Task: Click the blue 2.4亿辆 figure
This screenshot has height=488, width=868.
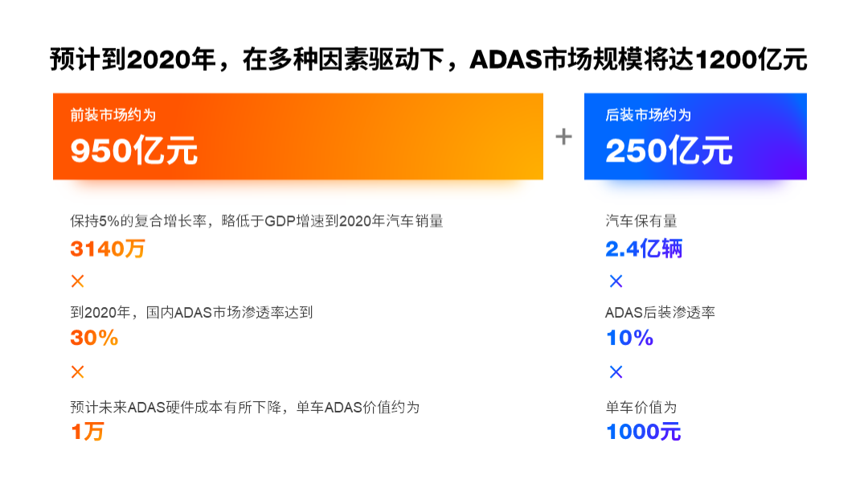Action: (x=644, y=248)
